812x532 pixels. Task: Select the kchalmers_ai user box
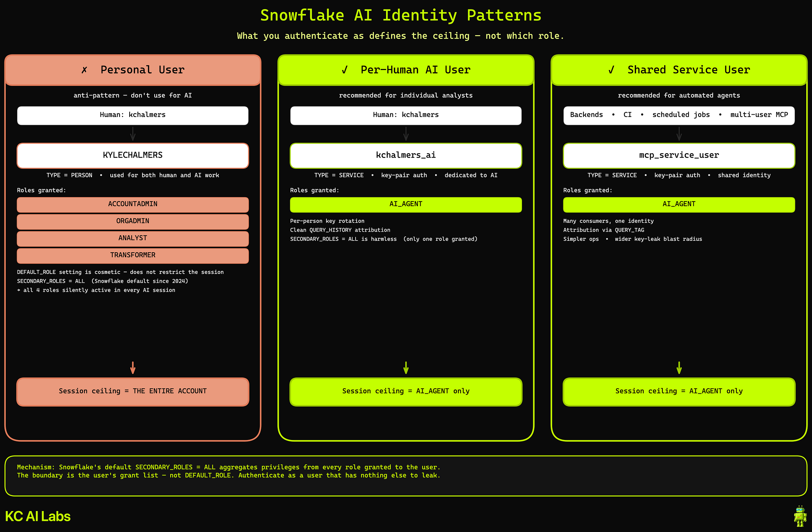tap(406, 156)
